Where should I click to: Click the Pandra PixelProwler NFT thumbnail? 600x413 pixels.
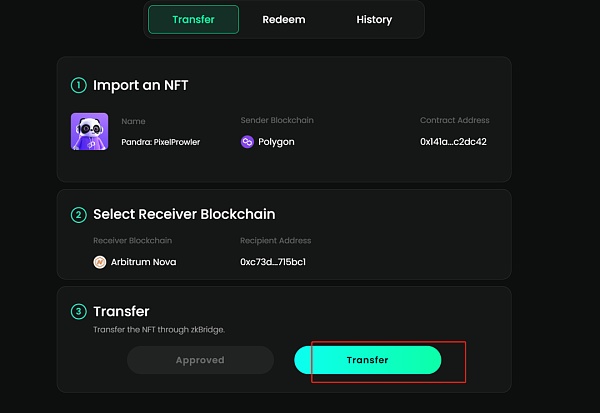point(89,131)
